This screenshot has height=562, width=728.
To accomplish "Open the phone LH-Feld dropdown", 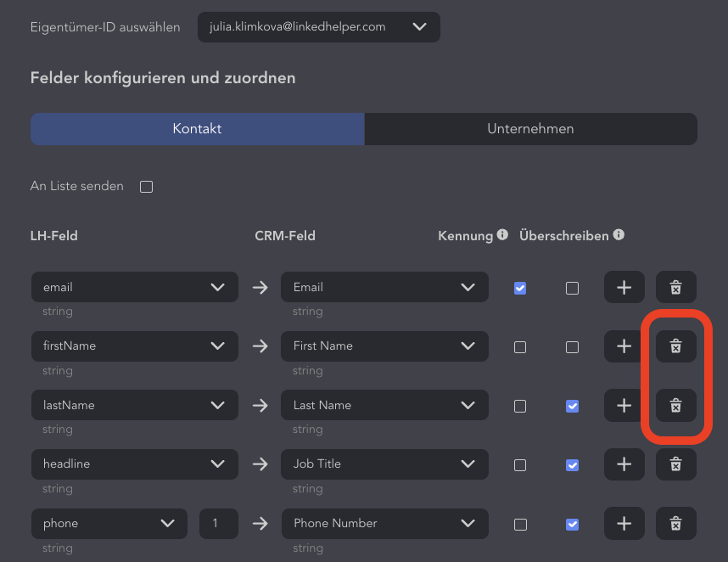I will (109, 524).
